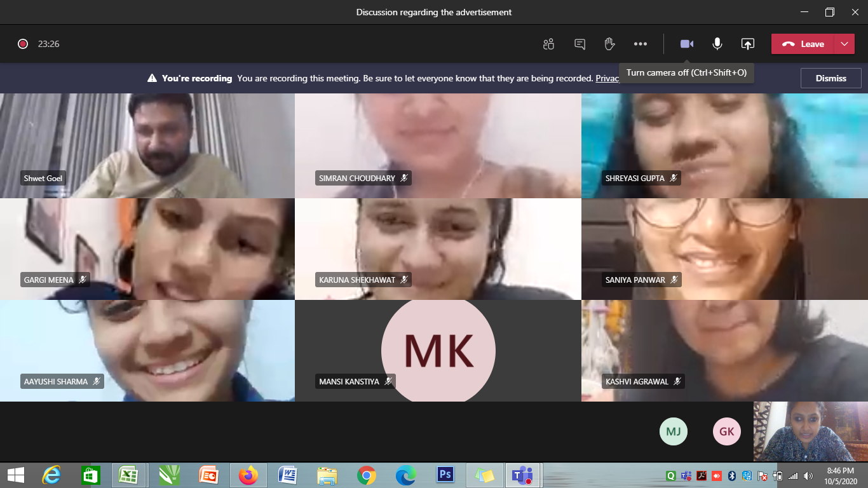Select Shwet Goel's video tile
The height and width of the screenshot is (488, 868).
147,146
